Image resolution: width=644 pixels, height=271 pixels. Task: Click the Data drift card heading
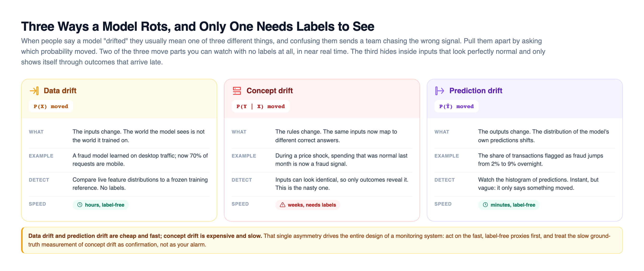point(60,91)
